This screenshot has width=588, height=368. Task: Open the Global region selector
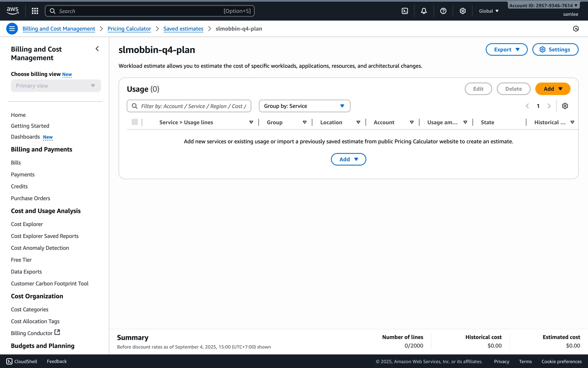point(489,11)
